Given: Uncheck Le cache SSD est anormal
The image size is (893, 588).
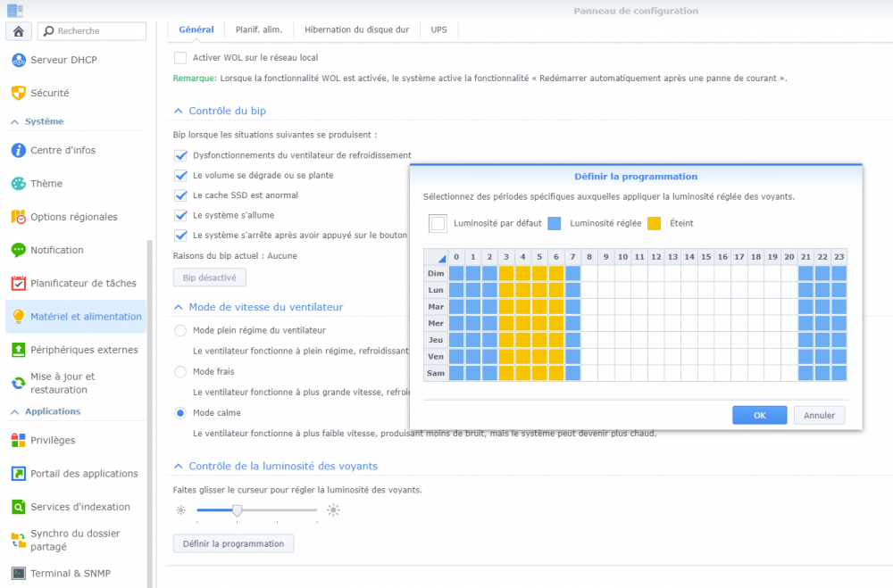Looking at the screenshot, I should [180, 195].
